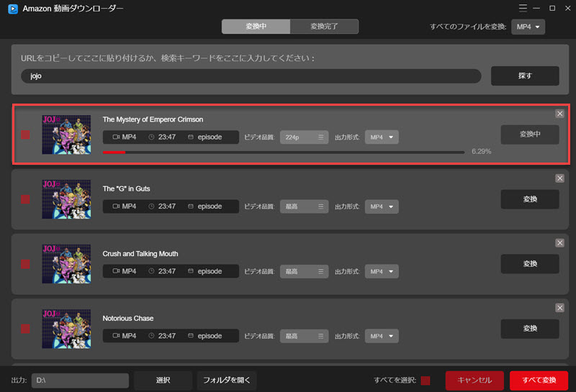Image resolution: width=576 pixels, height=392 pixels.
Task: Toggle checkbox for The Mystery of Emperor Crimson
Action: click(x=25, y=135)
